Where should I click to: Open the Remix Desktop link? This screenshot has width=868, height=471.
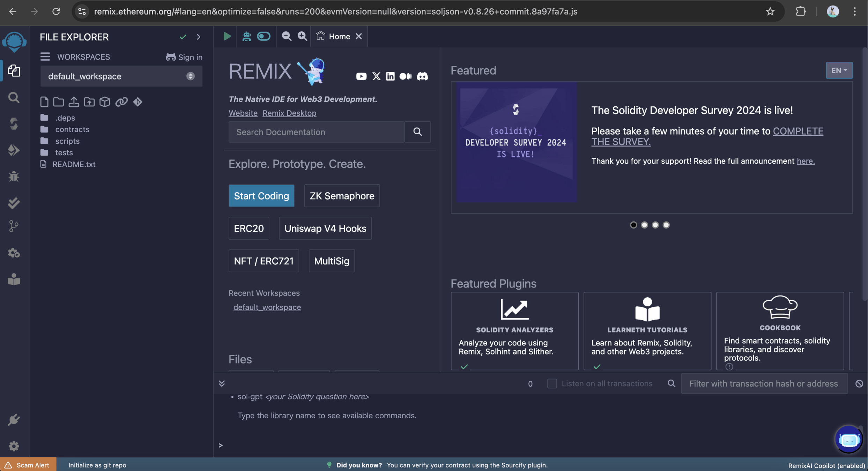coord(289,113)
